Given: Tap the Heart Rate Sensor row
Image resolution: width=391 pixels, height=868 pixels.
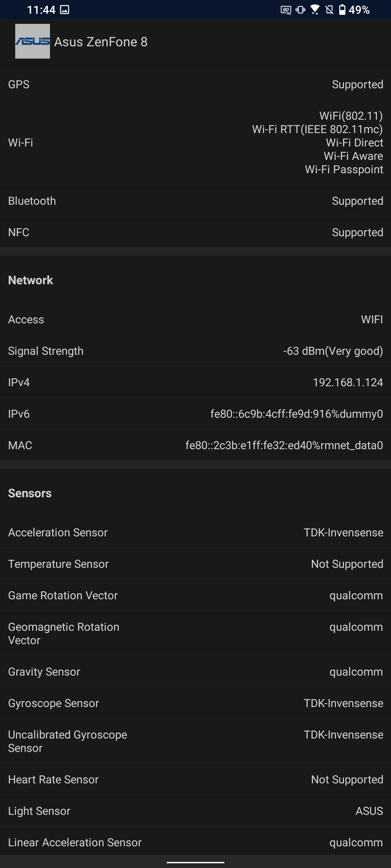Looking at the screenshot, I should pos(195,779).
